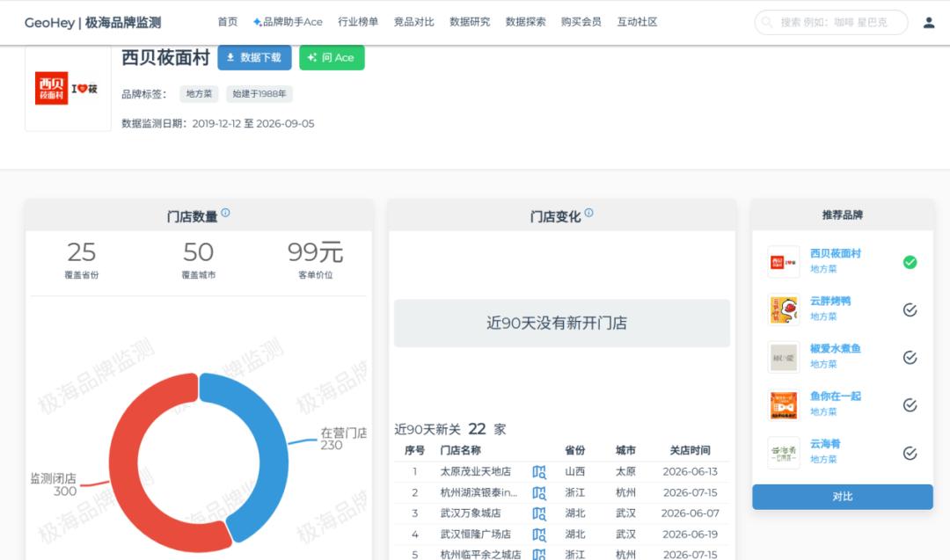Click the 2026-06-07 closing date cell

coord(691,513)
